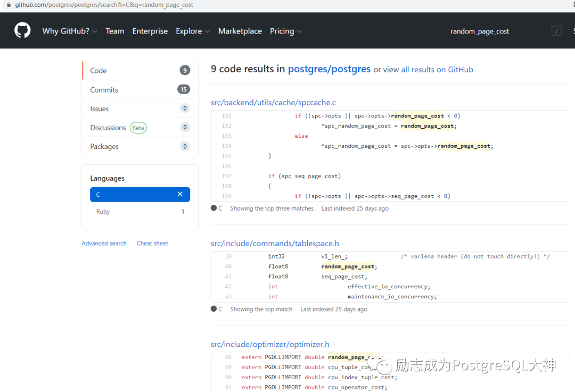Click the browser address bar lock icon
The height and width of the screenshot is (392, 575).
point(9,5)
